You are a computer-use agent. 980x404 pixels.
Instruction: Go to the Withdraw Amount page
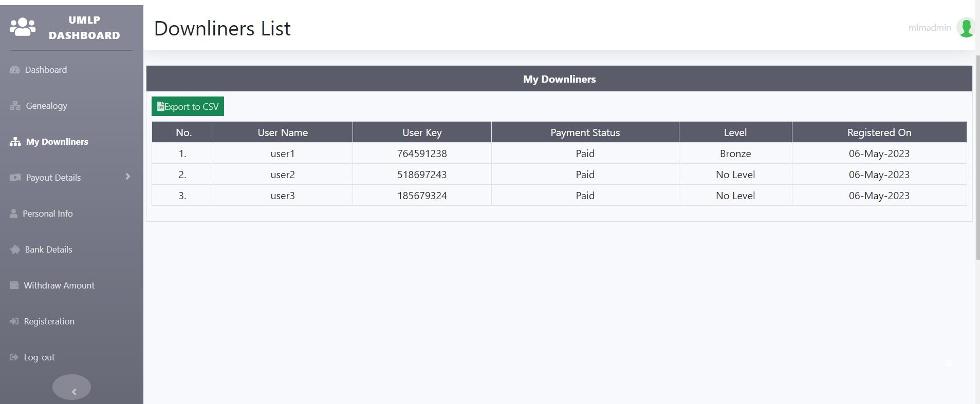pos(59,285)
